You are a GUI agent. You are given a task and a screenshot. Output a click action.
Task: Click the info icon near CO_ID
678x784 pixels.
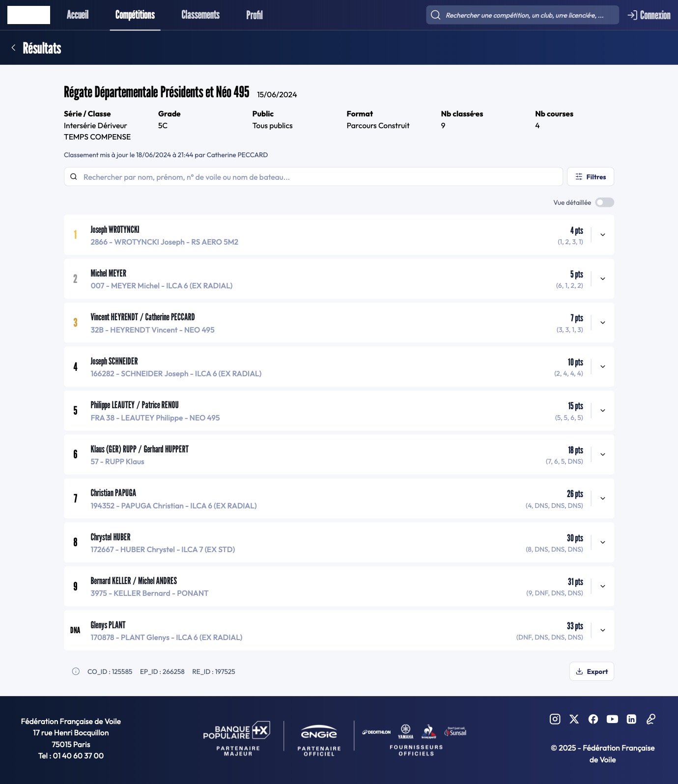coord(76,672)
